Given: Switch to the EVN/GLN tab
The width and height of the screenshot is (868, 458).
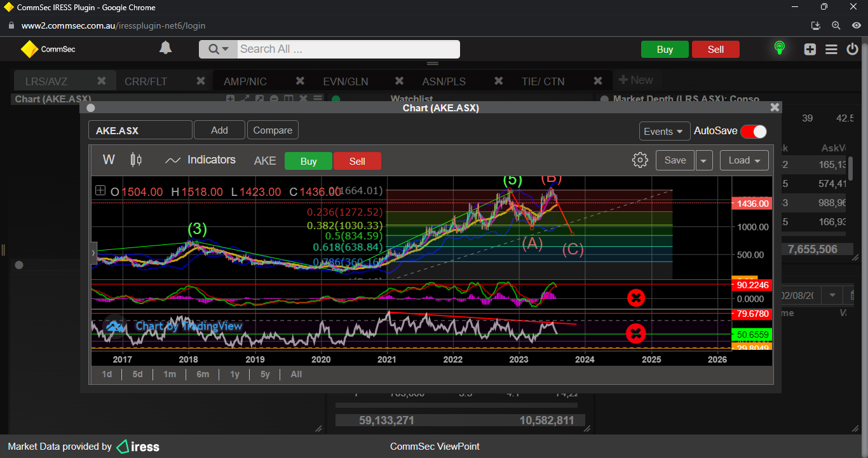Looking at the screenshot, I should tap(345, 81).
